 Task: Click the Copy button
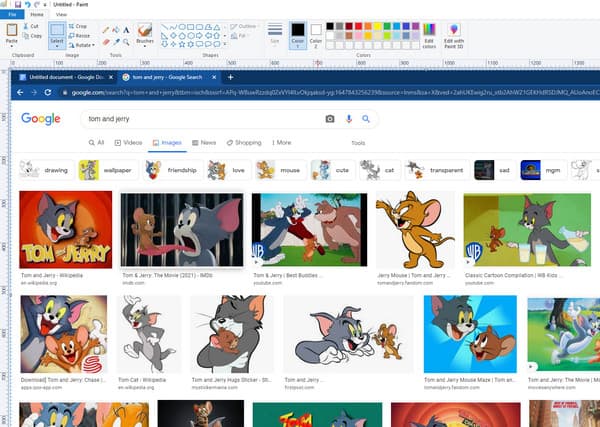pyautogui.click(x=32, y=36)
